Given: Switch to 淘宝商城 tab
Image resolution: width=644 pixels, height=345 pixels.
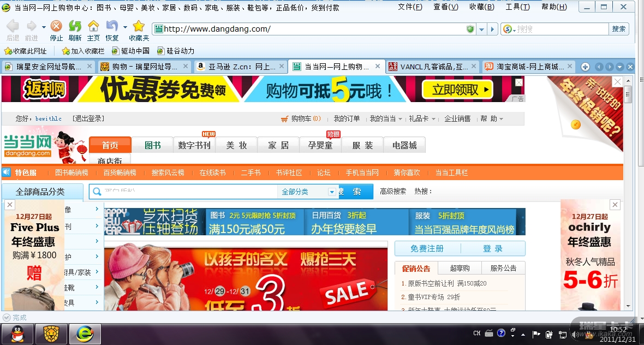Looking at the screenshot, I should tap(529, 67).
